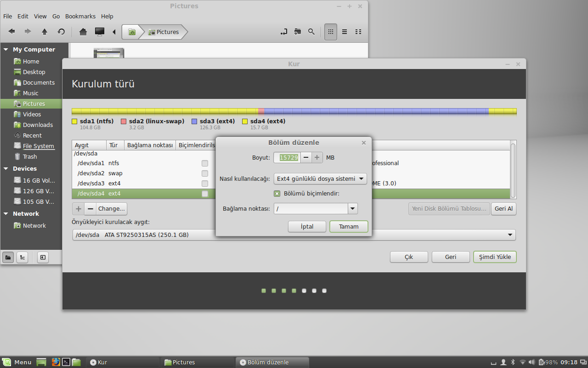Open the Mint Menu
The image size is (588, 368).
click(x=17, y=362)
